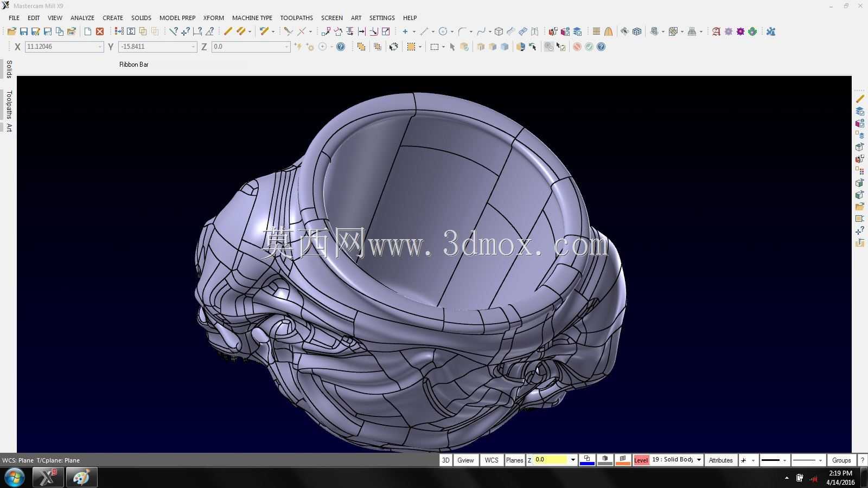Click the red Level button

click(x=641, y=460)
